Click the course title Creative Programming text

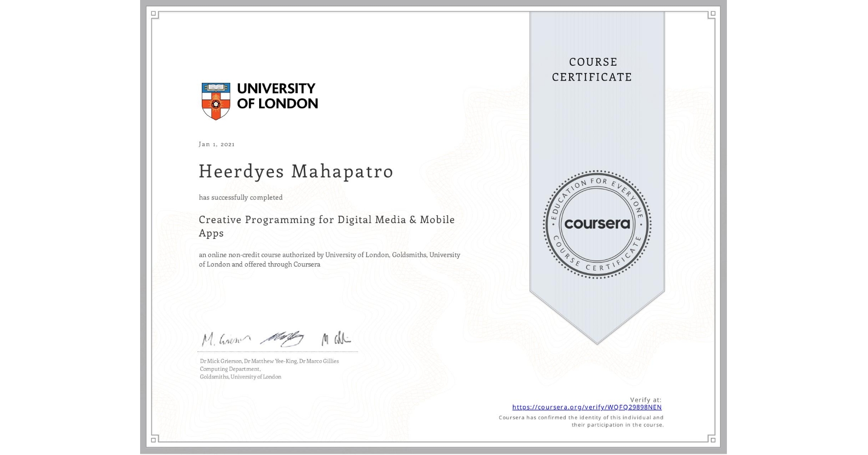(x=326, y=220)
